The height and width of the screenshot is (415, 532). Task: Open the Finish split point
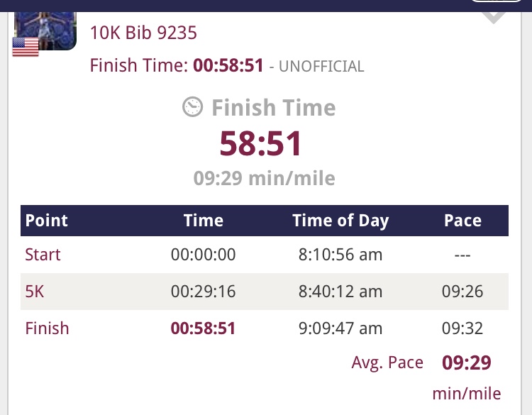[x=47, y=328]
